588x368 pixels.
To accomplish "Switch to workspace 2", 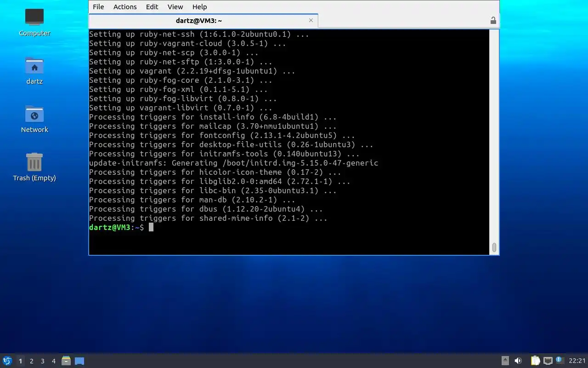I will (31, 361).
